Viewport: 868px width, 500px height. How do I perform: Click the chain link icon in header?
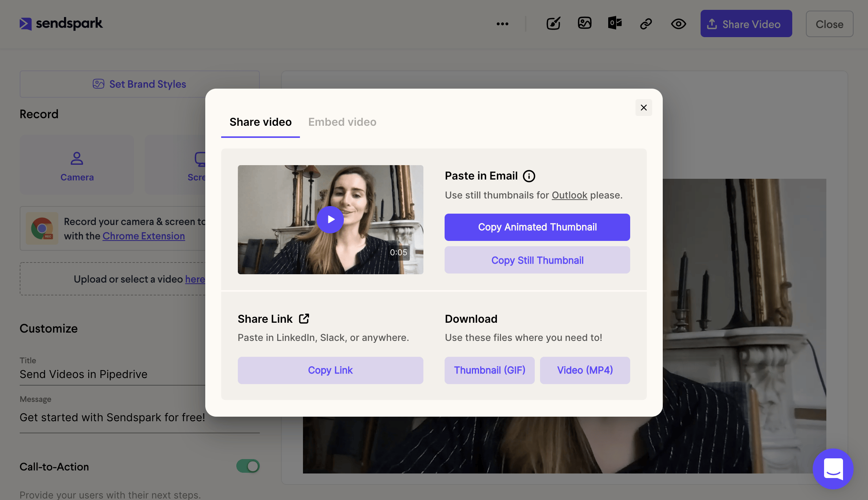click(x=646, y=24)
